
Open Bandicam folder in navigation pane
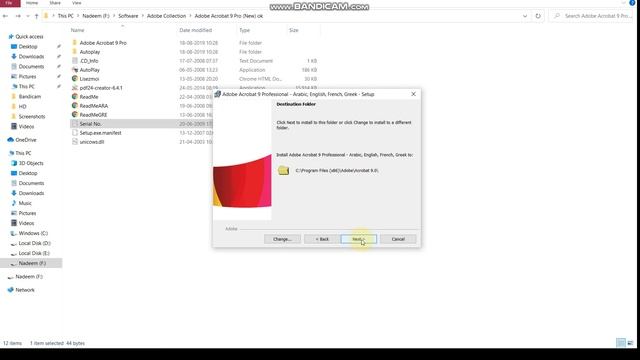pos(29,96)
